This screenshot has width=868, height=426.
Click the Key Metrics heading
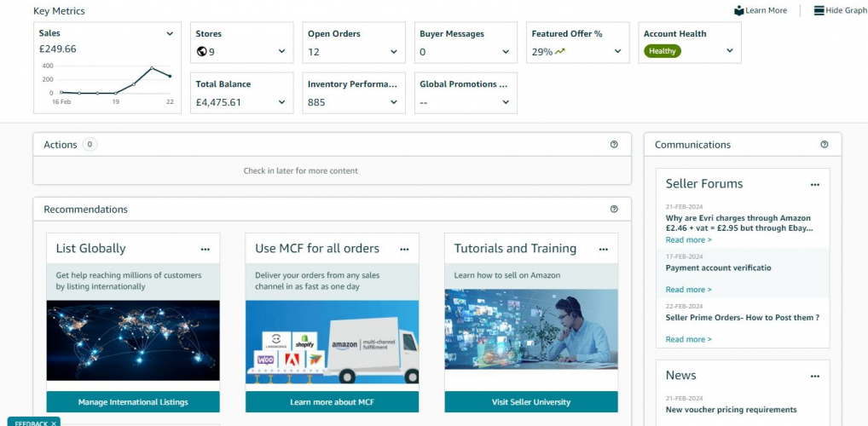coord(59,11)
